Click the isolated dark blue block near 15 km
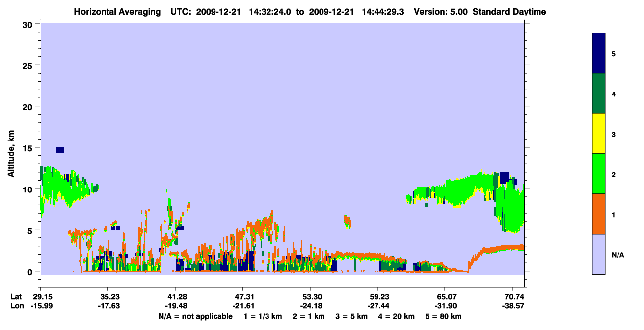The width and height of the screenshot is (644, 330). tap(60, 150)
